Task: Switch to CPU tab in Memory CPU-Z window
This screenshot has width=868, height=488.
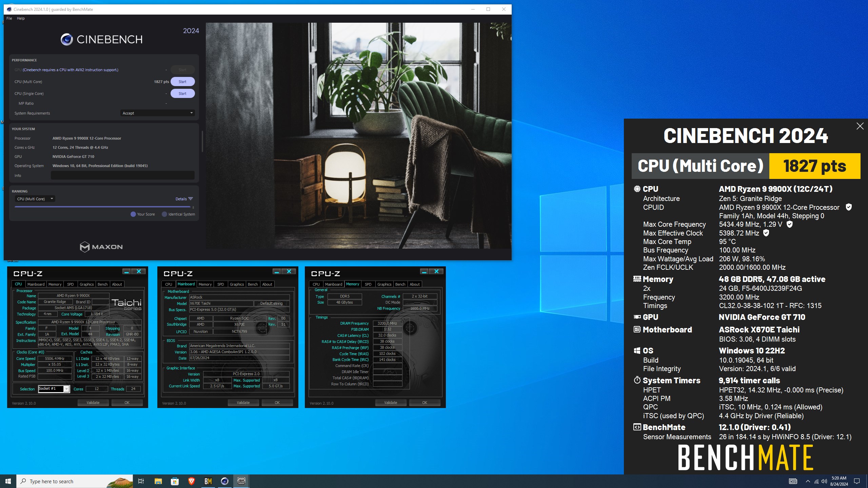Action: 316,284
